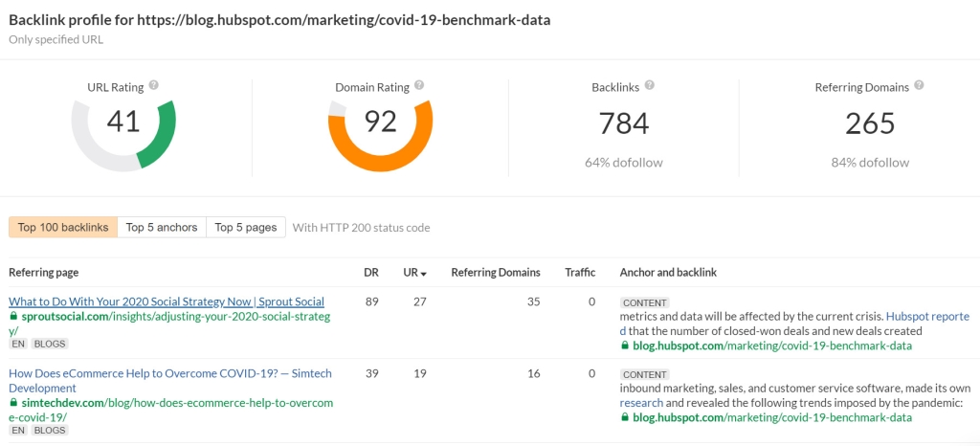Click UR value 19
980x446 pixels.
tap(420, 373)
